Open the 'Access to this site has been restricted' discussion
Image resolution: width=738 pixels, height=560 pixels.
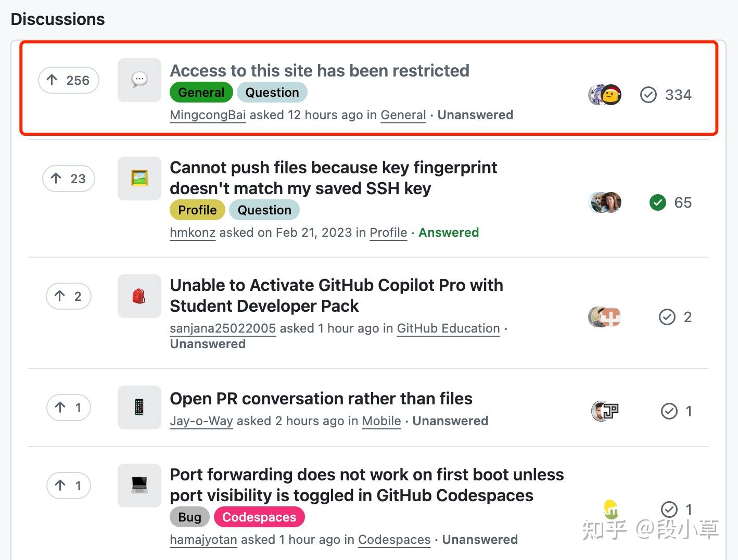(320, 70)
